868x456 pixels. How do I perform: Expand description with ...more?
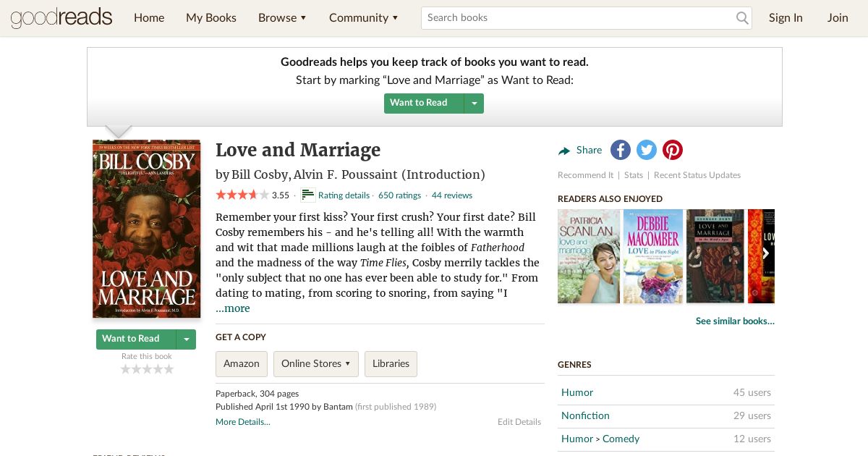tap(233, 308)
